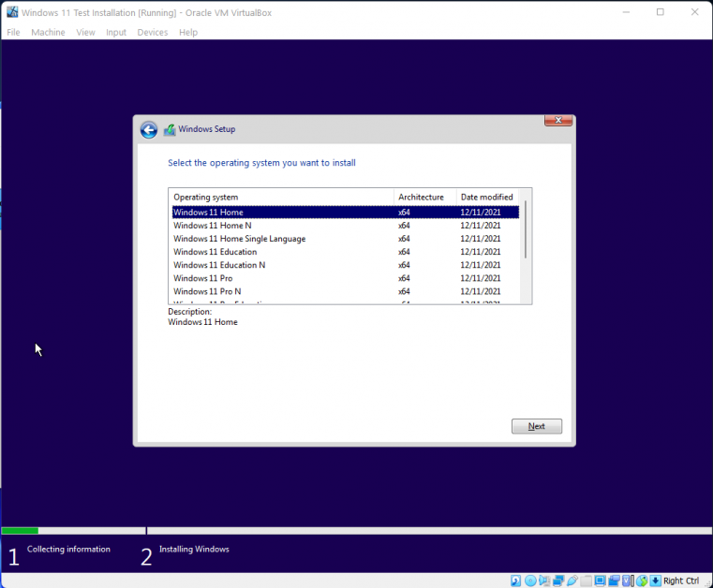Open the Help menu
This screenshot has height=588, width=713.
188,32
